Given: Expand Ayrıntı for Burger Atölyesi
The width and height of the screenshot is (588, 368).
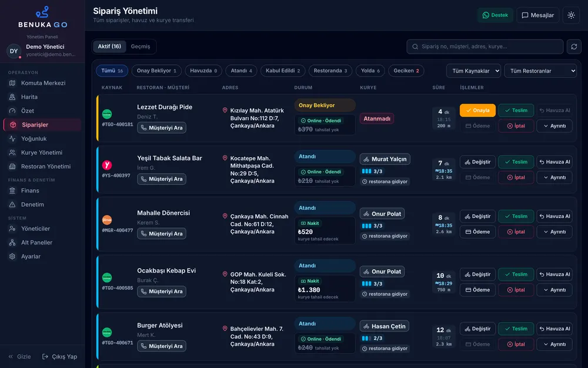Looking at the screenshot, I should tap(554, 344).
